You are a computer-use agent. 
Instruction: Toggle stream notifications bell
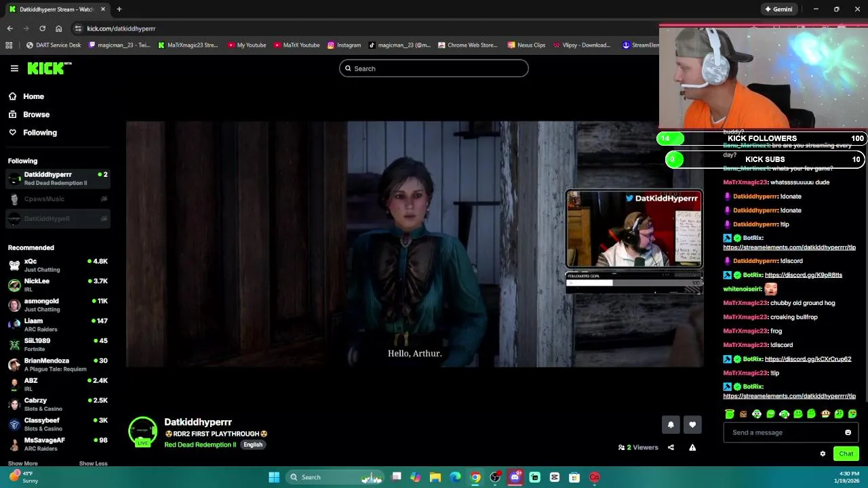[x=671, y=425]
